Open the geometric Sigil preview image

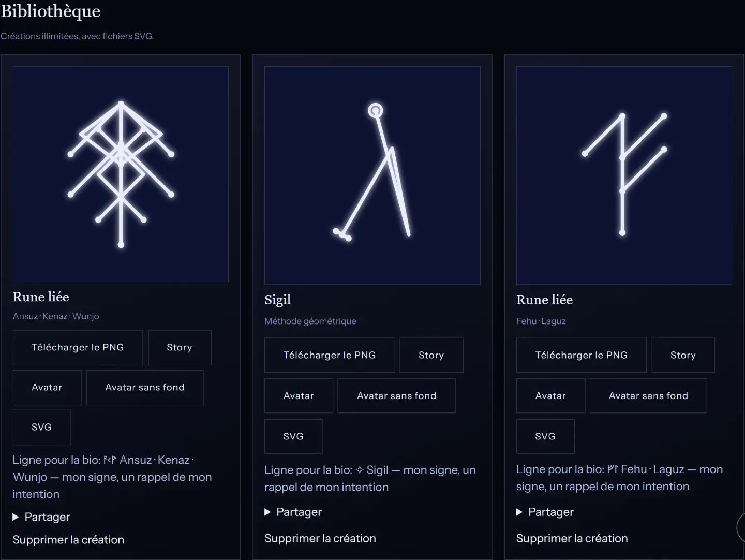(x=373, y=175)
